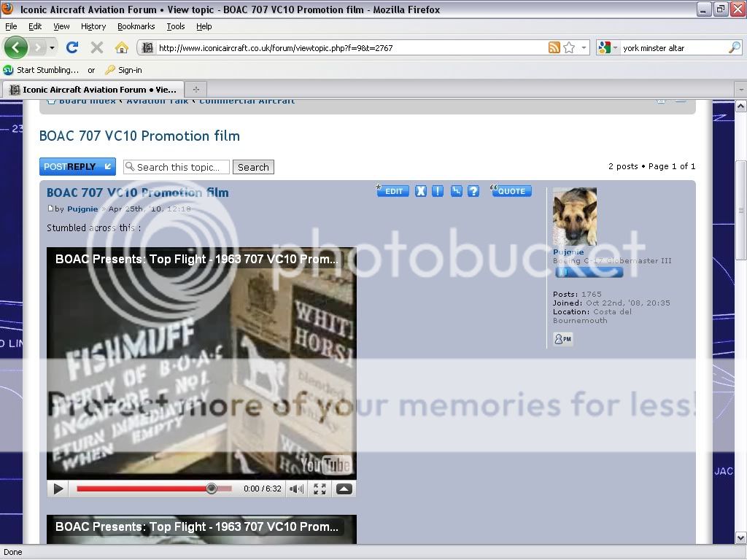
Task: Report this post with the exclamation icon
Action: click(438, 191)
